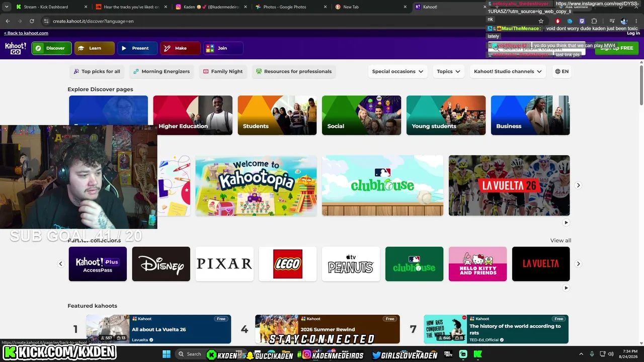The height and width of the screenshot is (362, 644).
Task: Reload the page with the refresh icon
Action: (x=32, y=21)
